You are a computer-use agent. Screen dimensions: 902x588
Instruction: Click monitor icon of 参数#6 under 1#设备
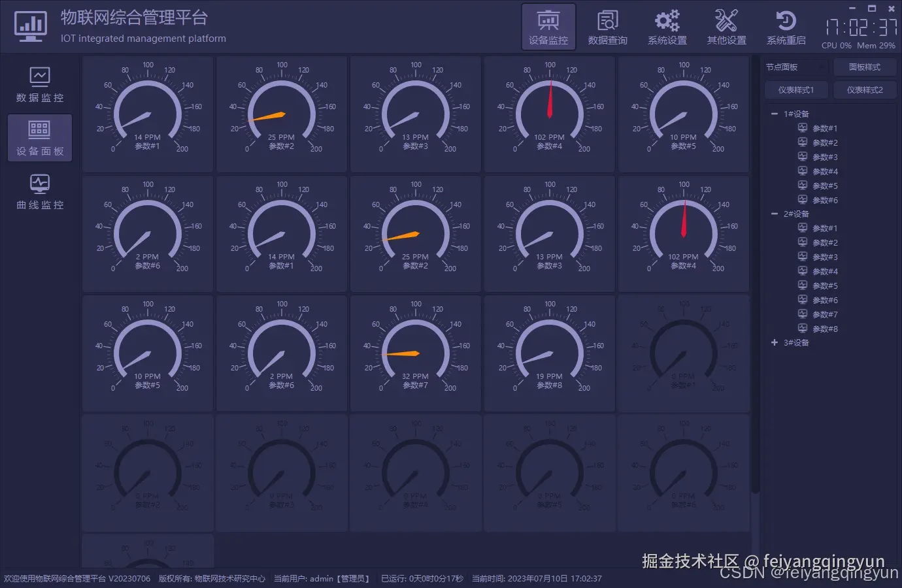[803, 200]
